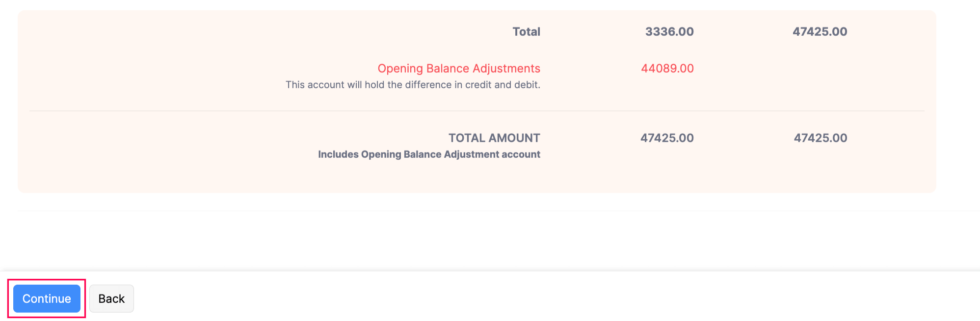
Task: Select the left 47425.00 in TOTAL AMOUNT row
Action: click(x=666, y=138)
